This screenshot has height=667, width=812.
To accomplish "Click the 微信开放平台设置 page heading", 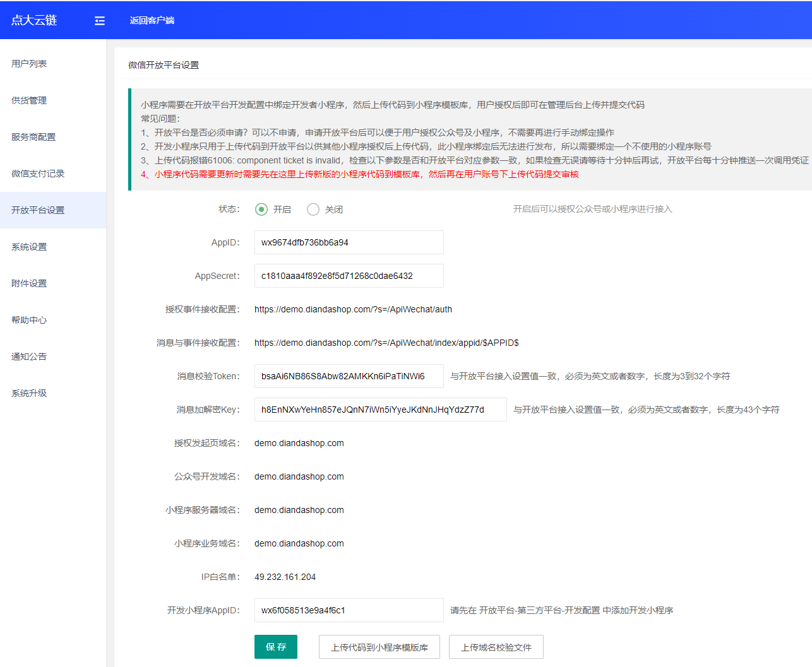I will (164, 65).
